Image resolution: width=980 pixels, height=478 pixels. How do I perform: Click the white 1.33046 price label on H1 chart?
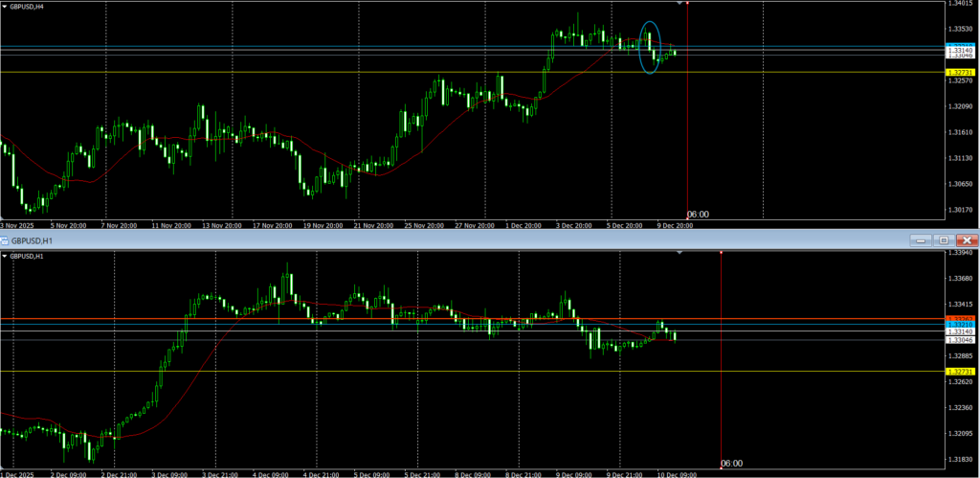coord(960,340)
